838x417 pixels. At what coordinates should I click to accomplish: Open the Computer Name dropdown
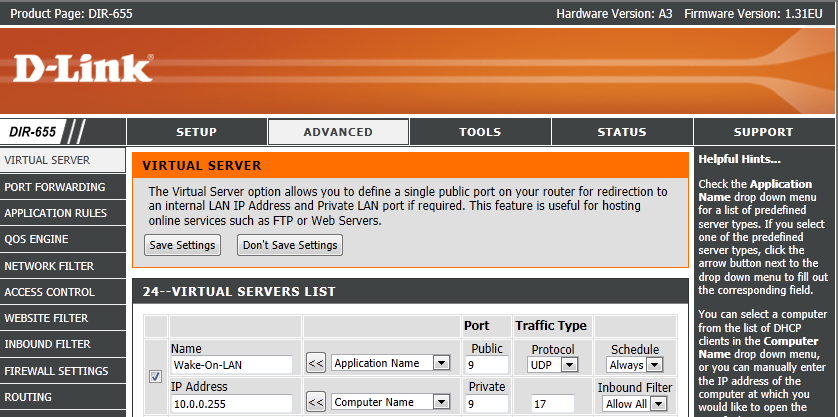click(x=390, y=403)
